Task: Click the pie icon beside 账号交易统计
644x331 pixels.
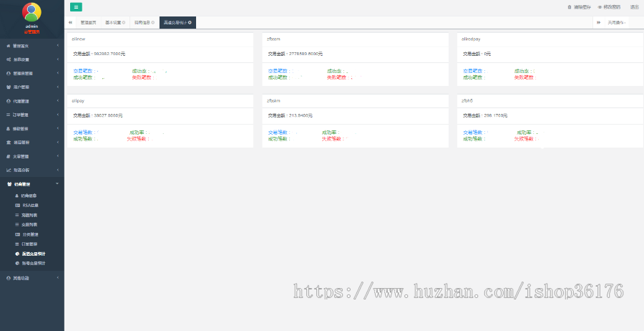Action: (x=17, y=263)
